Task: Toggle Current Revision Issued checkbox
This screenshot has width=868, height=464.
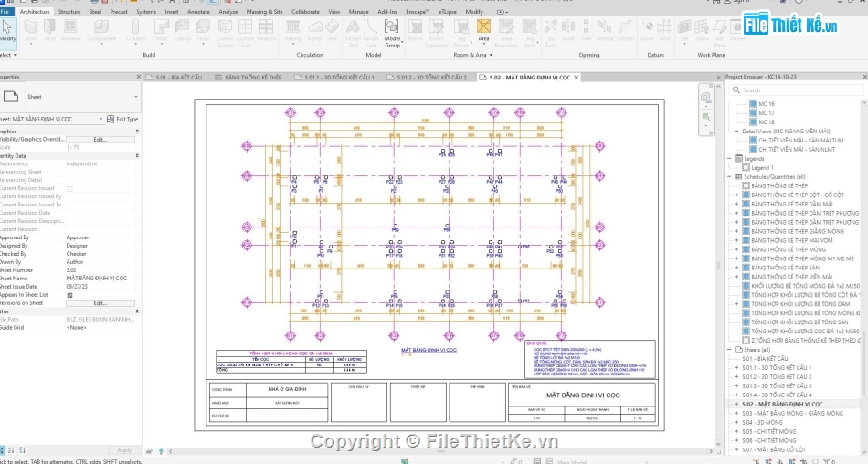Action: (x=69, y=189)
